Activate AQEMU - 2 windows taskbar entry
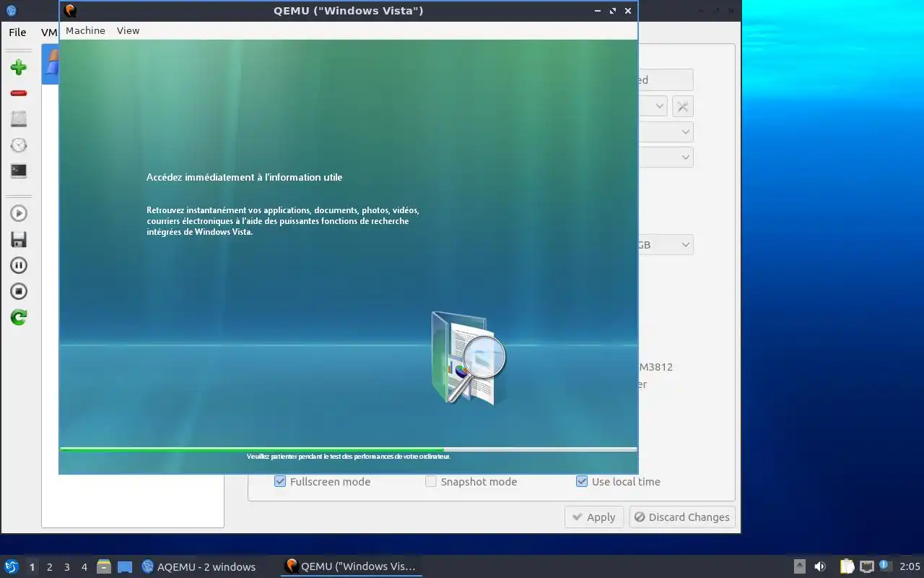 (x=199, y=566)
